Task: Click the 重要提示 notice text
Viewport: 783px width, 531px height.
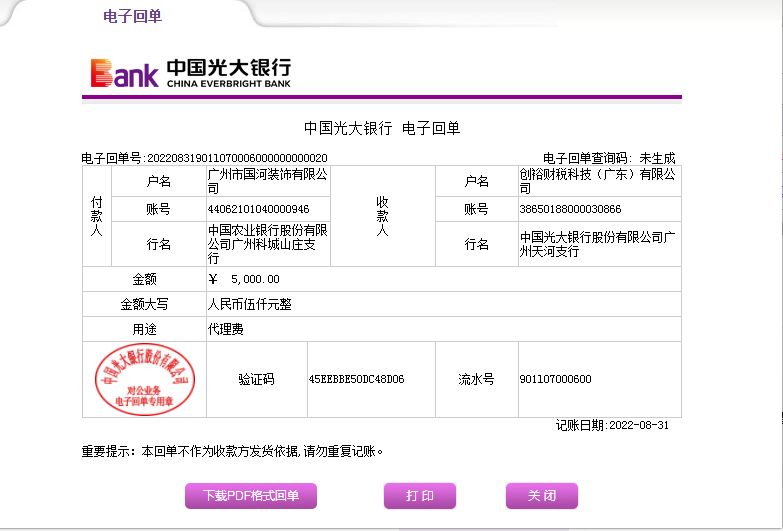Action: point(233,452)
